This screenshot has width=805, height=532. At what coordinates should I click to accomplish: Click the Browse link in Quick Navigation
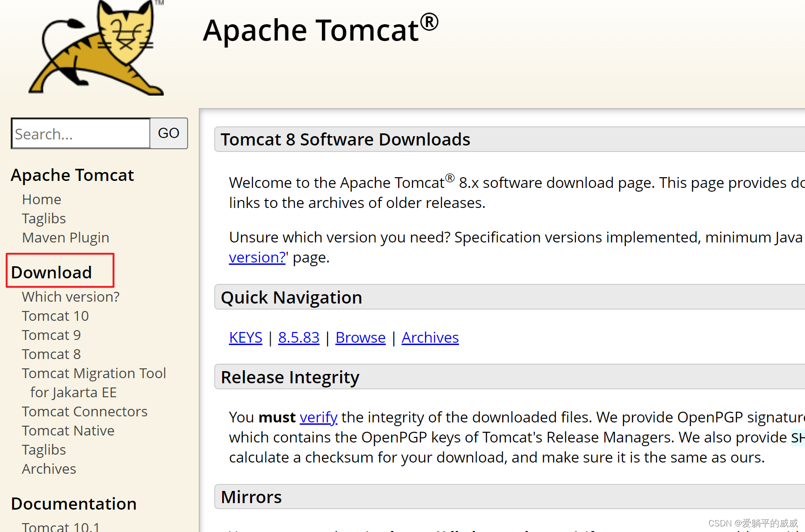click(x=360, y=337)
